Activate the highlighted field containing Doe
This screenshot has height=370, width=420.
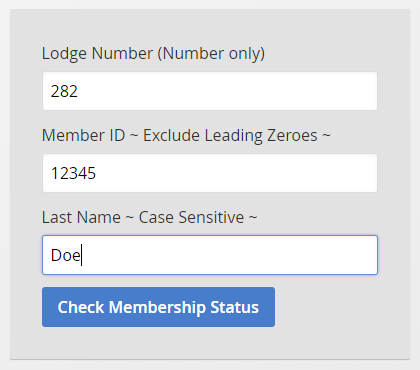[210, 255]
